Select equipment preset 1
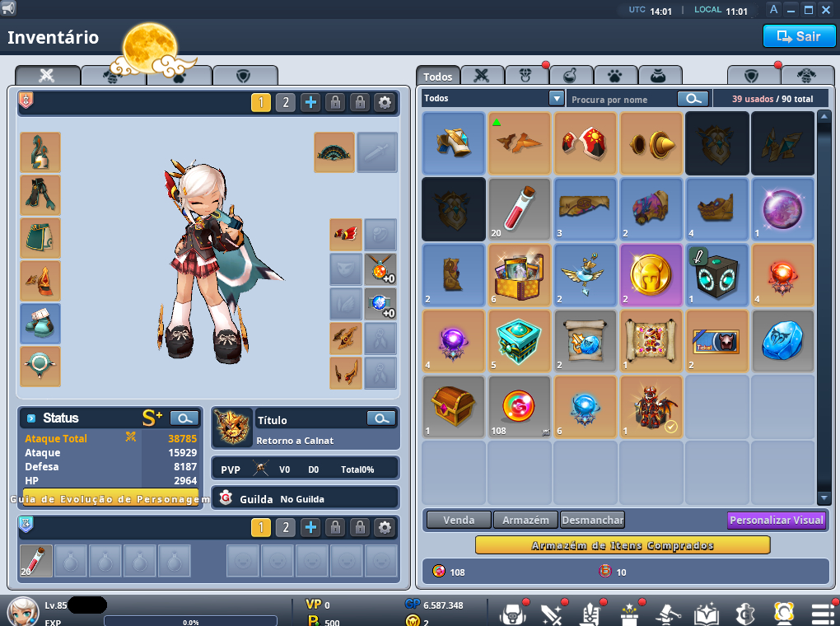This screenshot has width=840, height=626. [x=261, y=102]
